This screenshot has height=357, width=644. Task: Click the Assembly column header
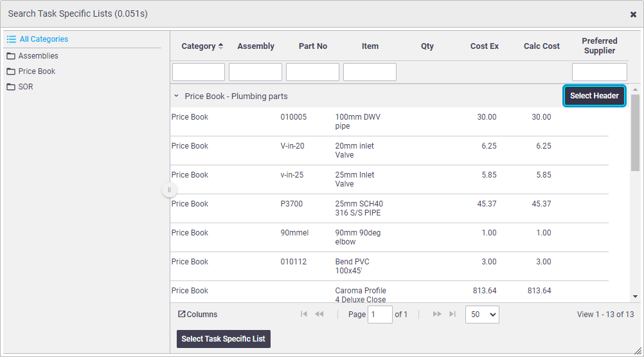(x=255, y=46)
